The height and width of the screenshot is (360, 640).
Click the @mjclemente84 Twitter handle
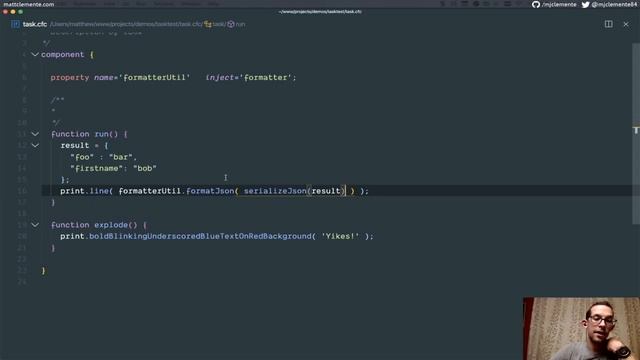coord(614,4)
